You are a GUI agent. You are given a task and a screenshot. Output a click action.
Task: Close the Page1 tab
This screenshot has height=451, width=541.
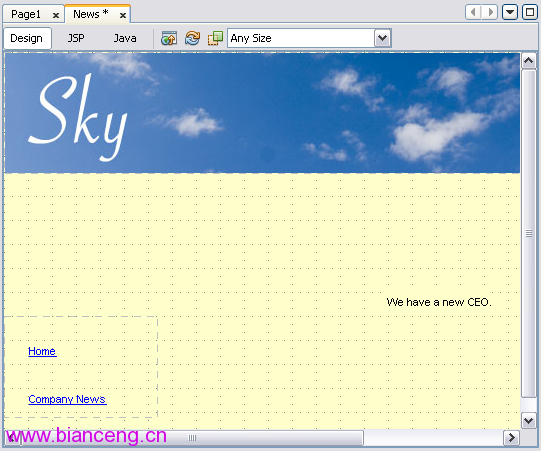click(56, 16)
